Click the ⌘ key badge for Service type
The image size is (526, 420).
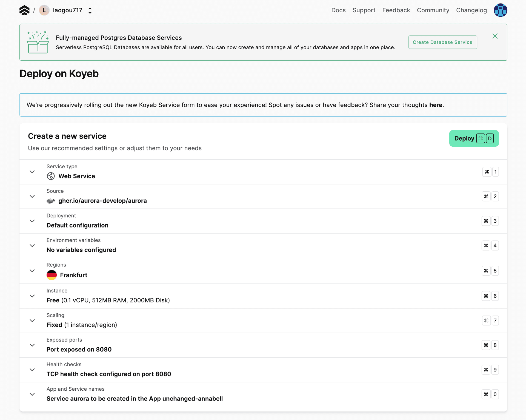pos(487,172)
